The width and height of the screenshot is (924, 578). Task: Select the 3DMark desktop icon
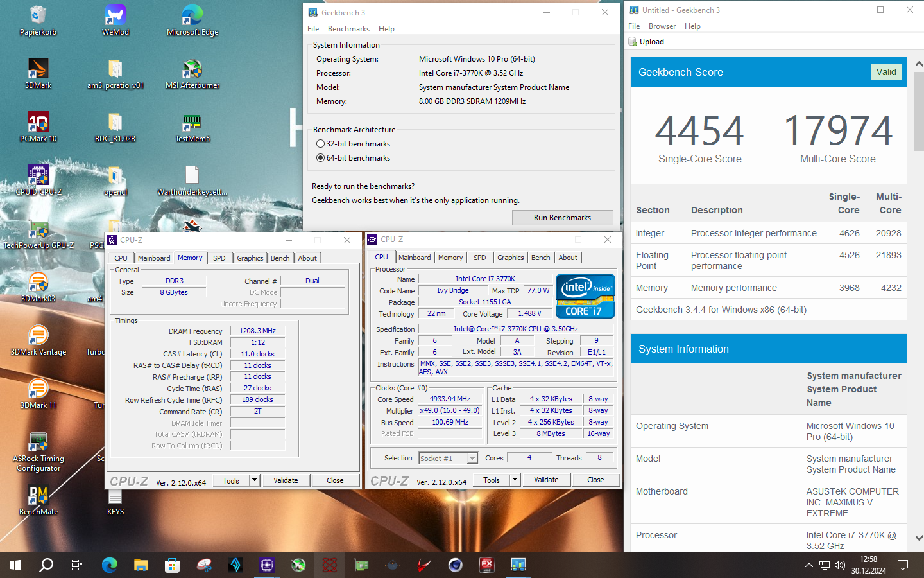click(38, 74)
